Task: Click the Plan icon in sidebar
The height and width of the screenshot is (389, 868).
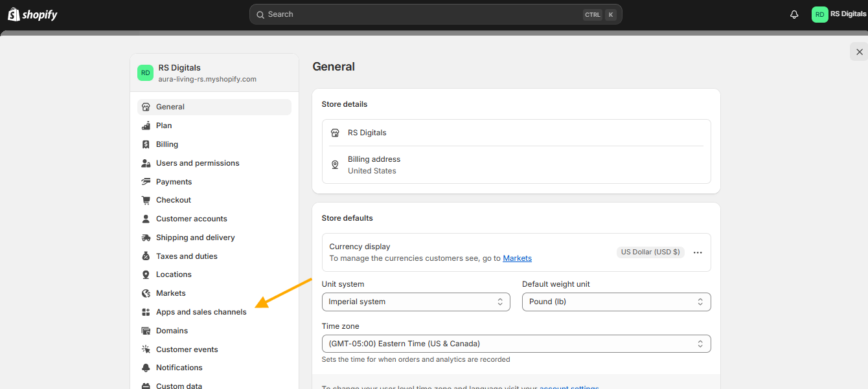Action: point(146,126)
